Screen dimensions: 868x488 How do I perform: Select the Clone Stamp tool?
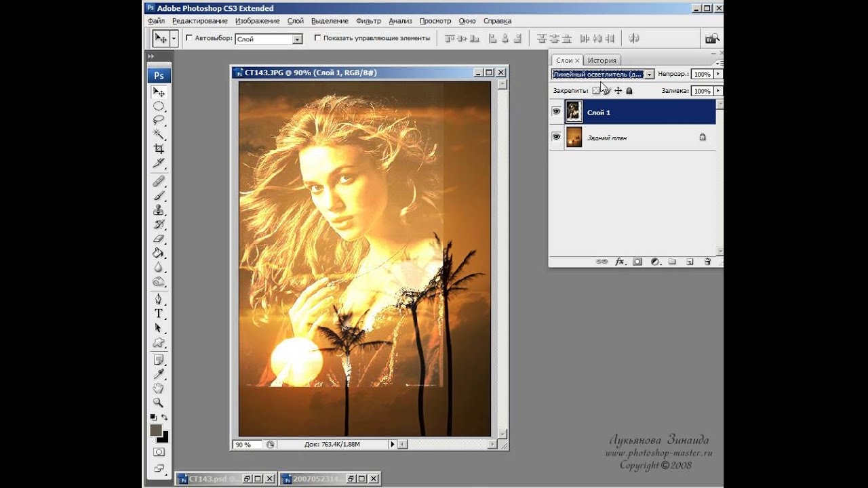pos(159,209)
